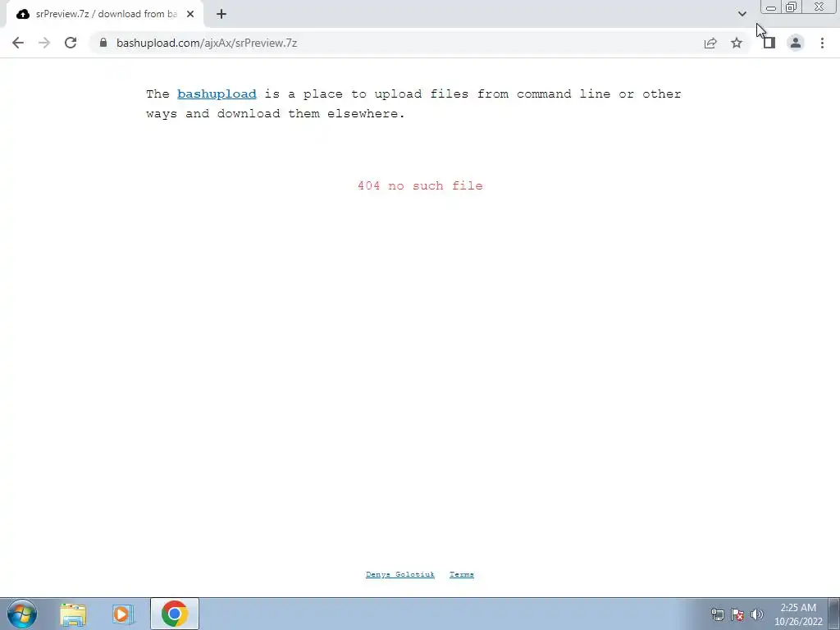The image size is (840, 630).
Task: Click the "404 no such file" message
Action: click(420, 185)
